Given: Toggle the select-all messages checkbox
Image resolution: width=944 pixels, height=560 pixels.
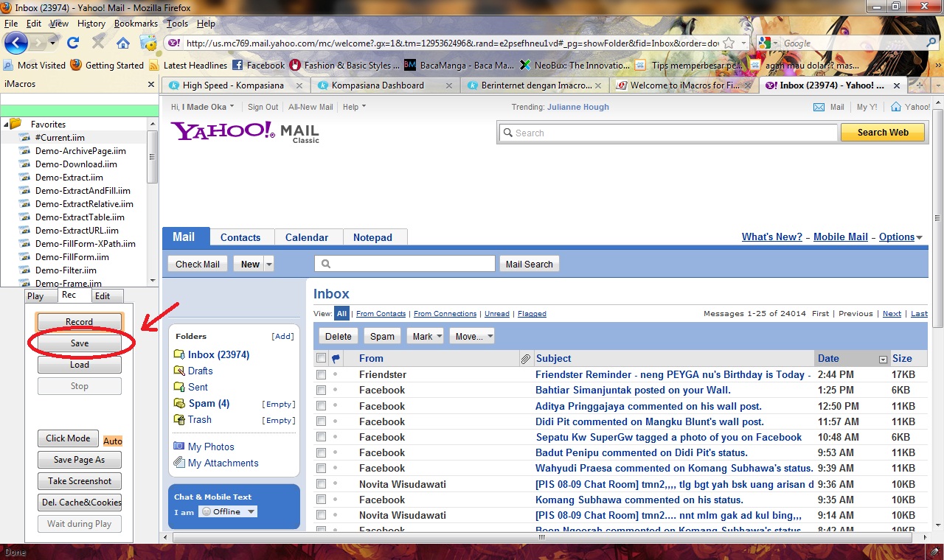Looking at the screenshot, I should click(x=321, y=358).
